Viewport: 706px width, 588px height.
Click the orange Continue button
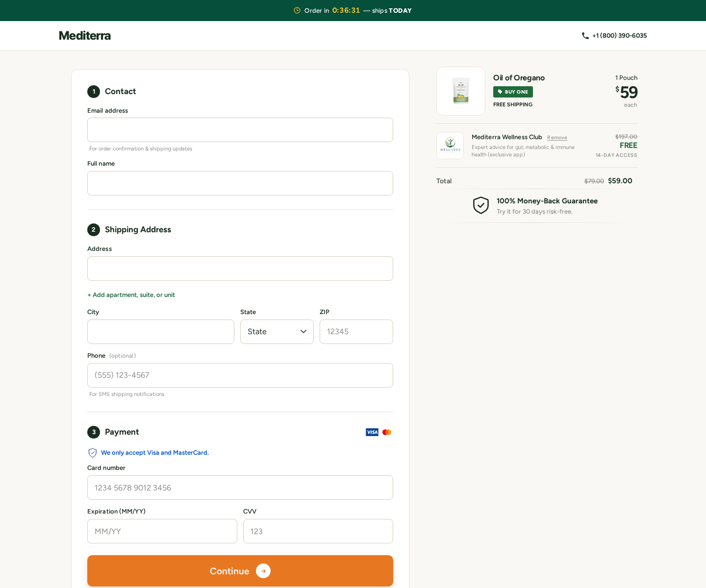pos(240,571)
